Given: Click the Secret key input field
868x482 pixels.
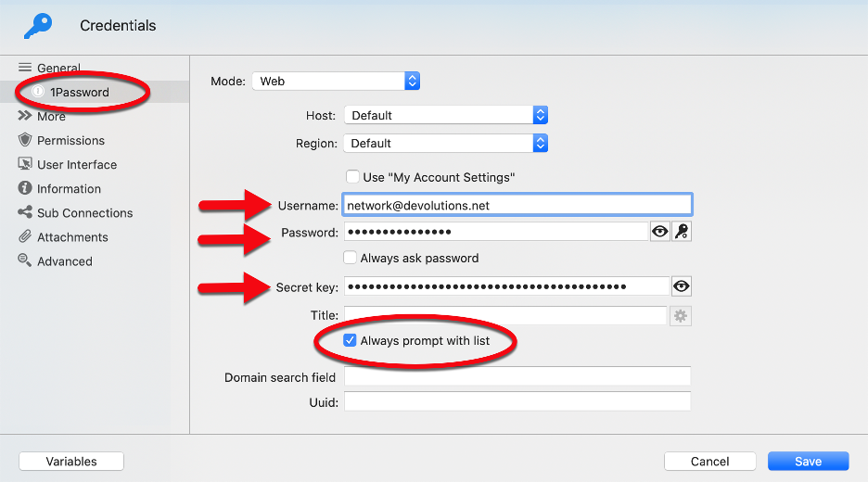Looking at the screenshot, I should click(x=507, y=286).
